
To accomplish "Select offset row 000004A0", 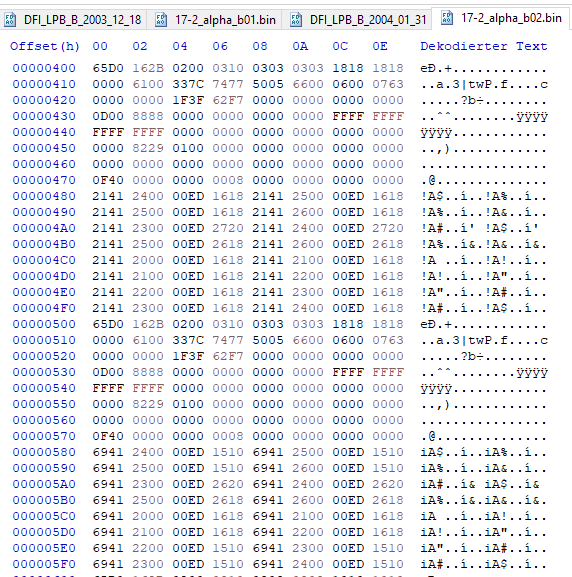I will point(44,228).
